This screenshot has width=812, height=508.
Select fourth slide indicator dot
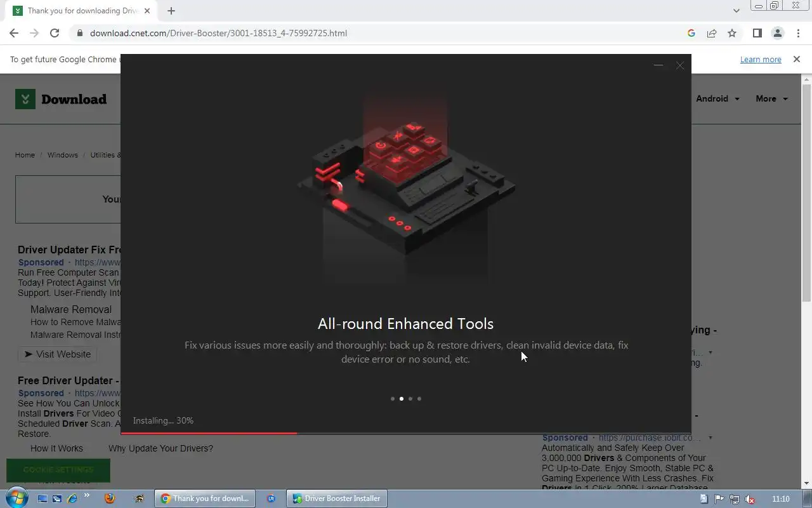419,399
